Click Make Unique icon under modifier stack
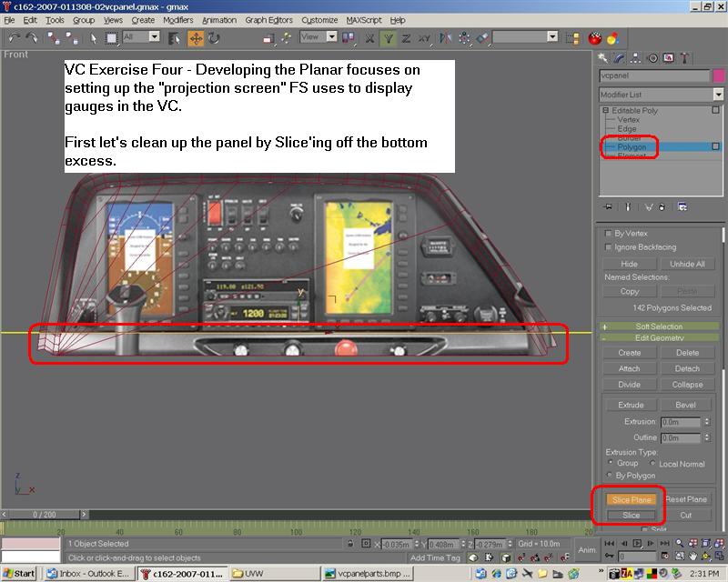Image resolution: width=728 pixels, height=582 pixels. click(x=649, y=207)
